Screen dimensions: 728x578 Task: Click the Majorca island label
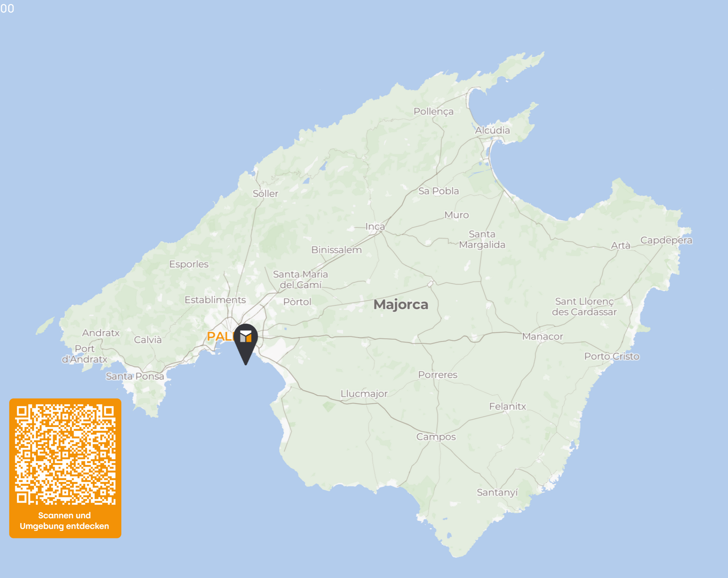point(401,305)
